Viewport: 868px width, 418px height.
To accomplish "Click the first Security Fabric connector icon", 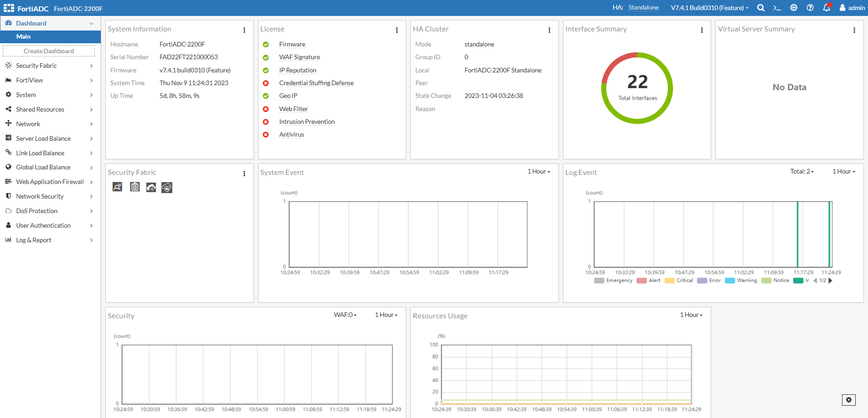I will point(118,187).
